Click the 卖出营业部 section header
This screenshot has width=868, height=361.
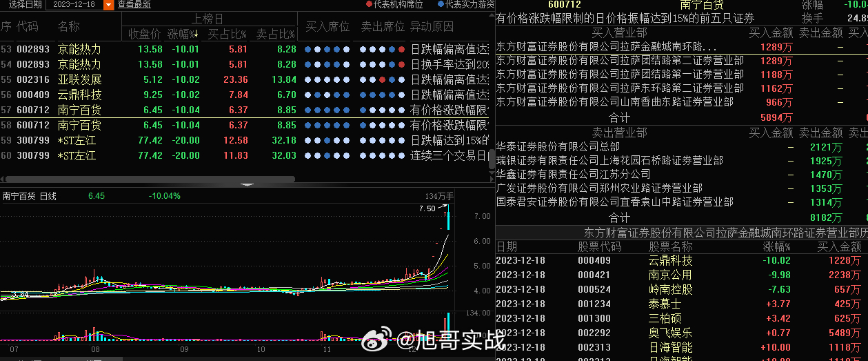tap(619, 133)
